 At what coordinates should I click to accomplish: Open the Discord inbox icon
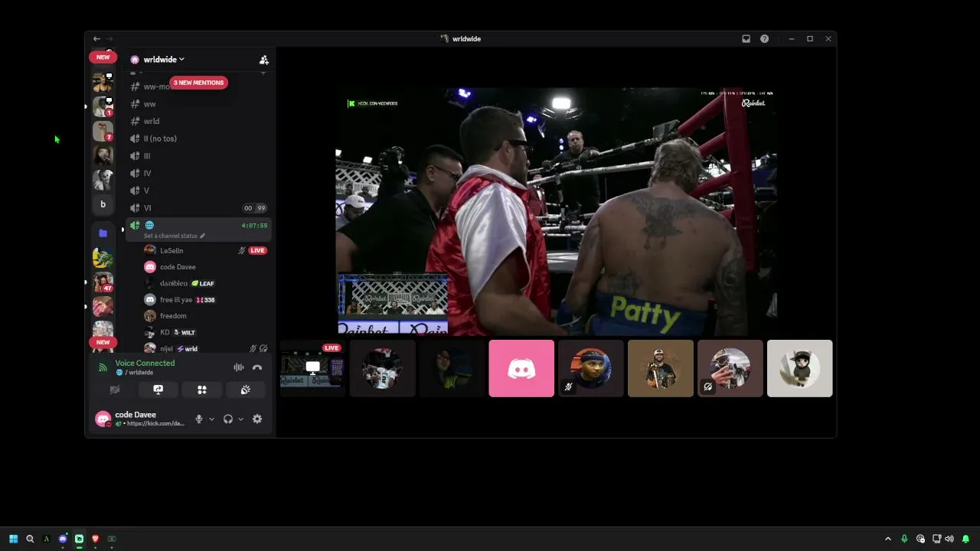pos(746,39)
